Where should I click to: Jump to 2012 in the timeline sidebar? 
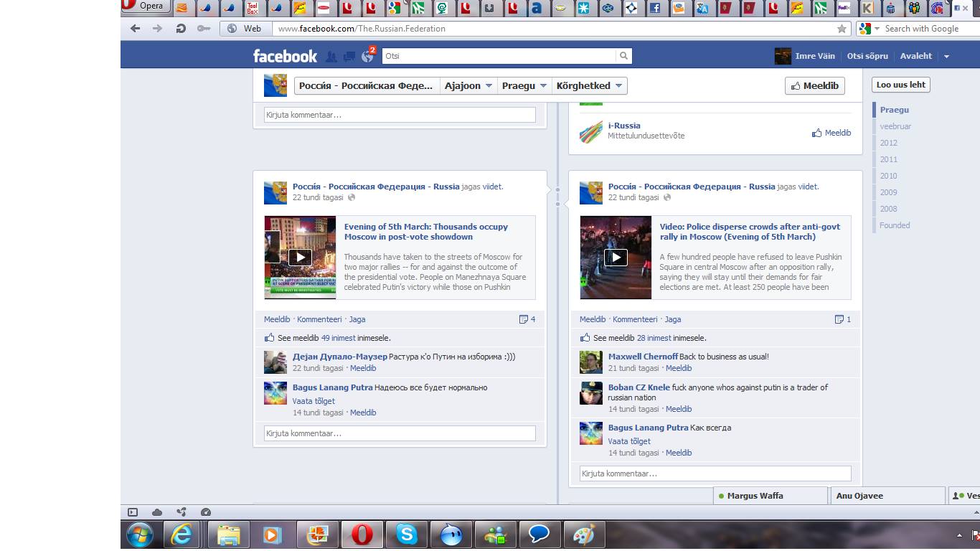(888, 143)
